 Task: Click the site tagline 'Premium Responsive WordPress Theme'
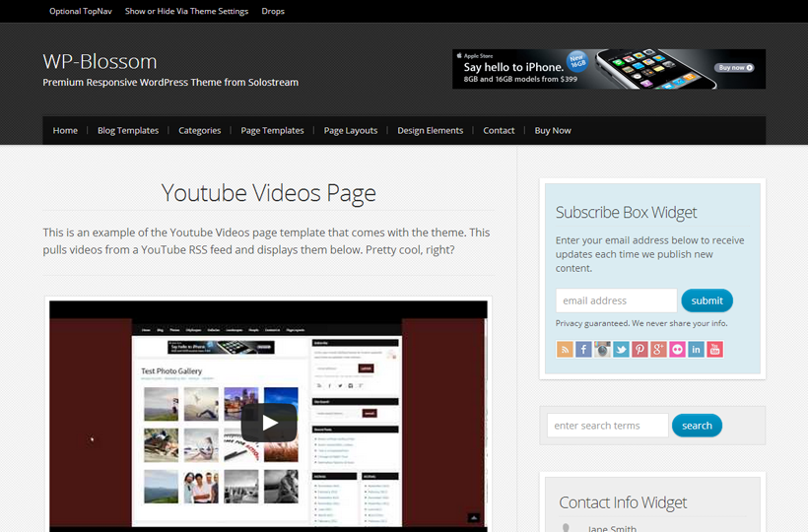170,82
